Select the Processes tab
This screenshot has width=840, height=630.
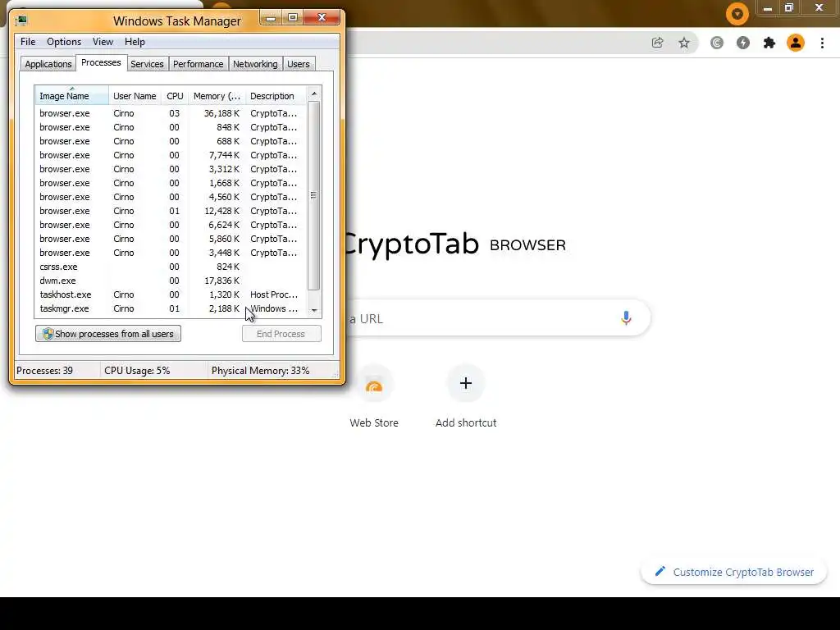coord(101,62)
